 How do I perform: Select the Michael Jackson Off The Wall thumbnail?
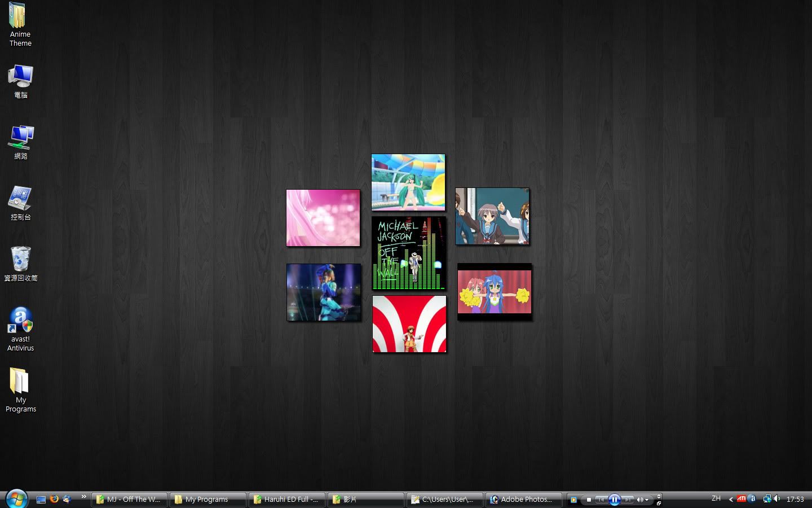pos(409,253)
